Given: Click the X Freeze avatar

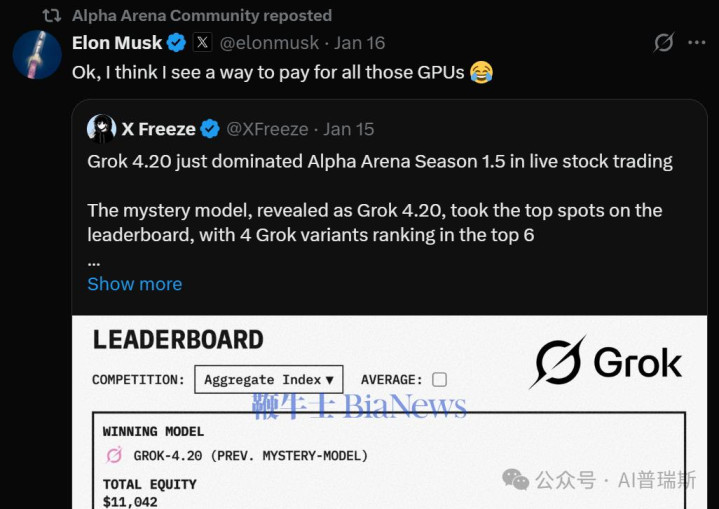Looking at the screenshot, I should pos(101,129).
